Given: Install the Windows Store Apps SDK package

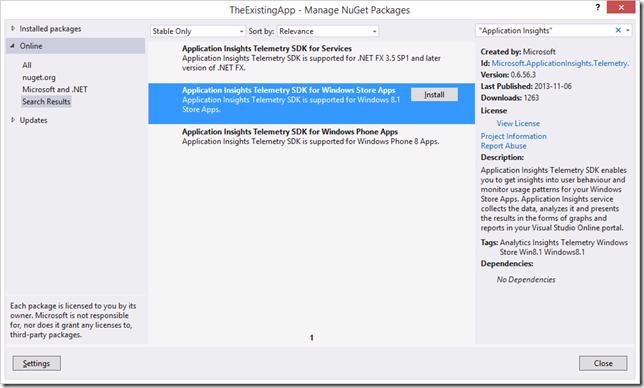Looking at the screenshot, I should [x=434, y=95].
